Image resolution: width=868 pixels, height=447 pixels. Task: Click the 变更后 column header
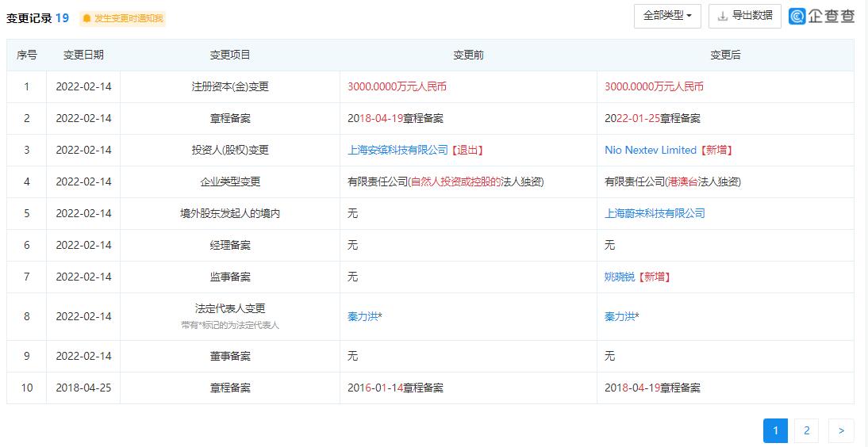coord(725,55)
